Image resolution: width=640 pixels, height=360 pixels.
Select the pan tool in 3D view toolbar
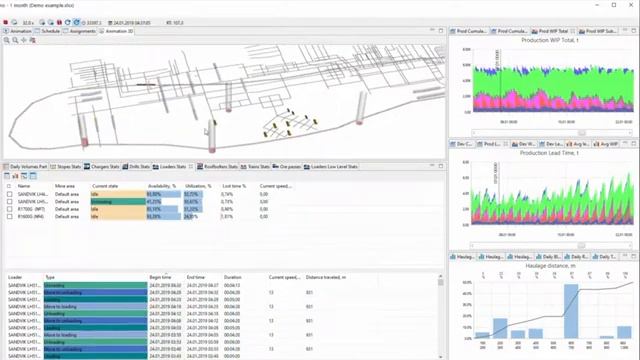[x=24, y=40]
